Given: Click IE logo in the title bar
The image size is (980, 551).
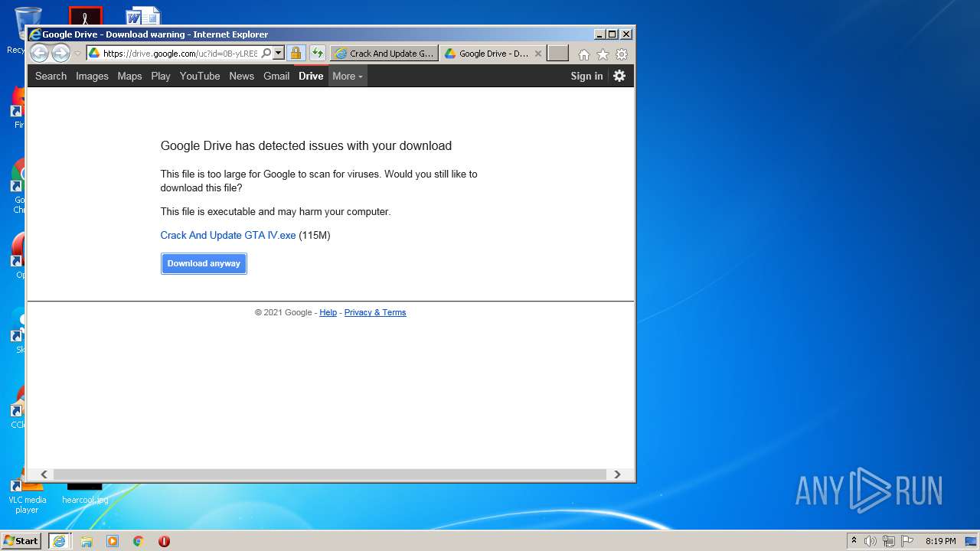Looking at the screenshot, I should [34, 34].
